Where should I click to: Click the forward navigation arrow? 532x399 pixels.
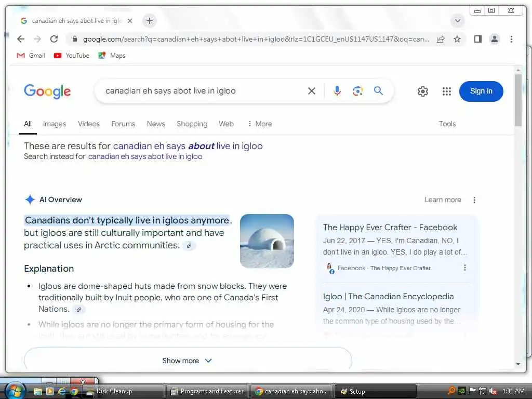[x=37, y=39]
